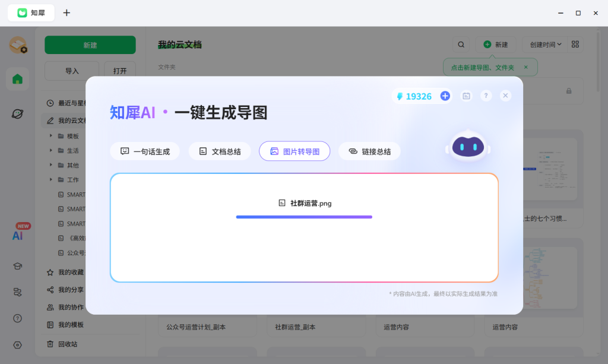Select the 一句话生成 tab
The width and height of the screenshot is (608, 364).
145,151
